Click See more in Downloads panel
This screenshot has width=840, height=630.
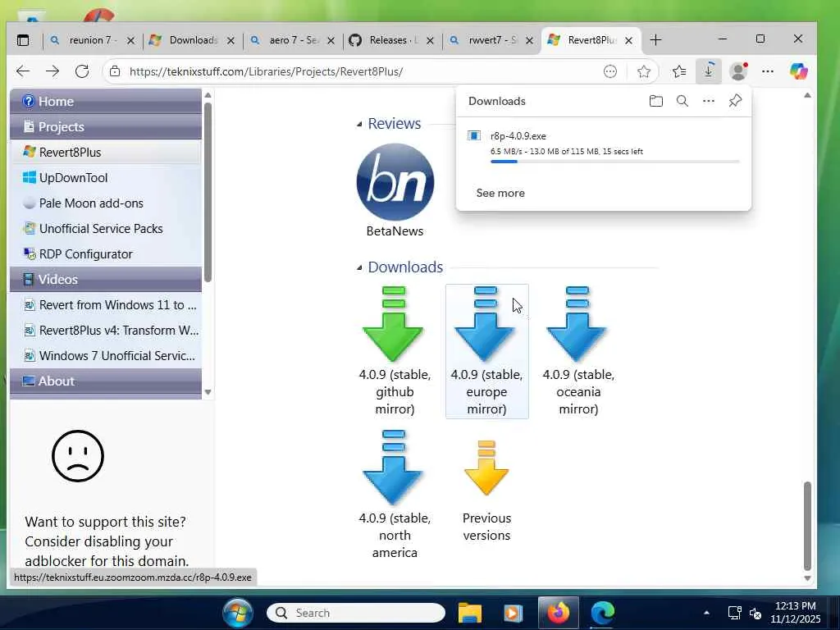500,193
